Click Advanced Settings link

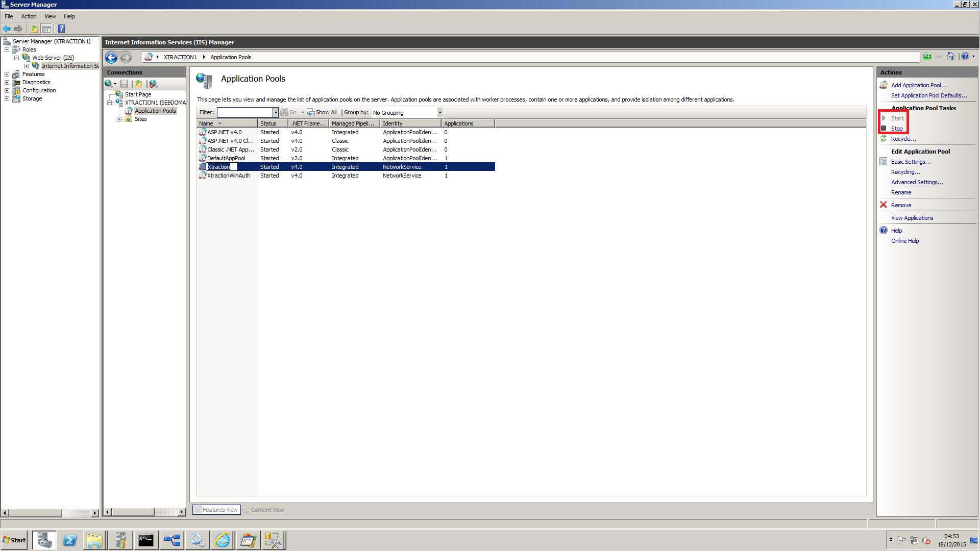pos(917,182)
